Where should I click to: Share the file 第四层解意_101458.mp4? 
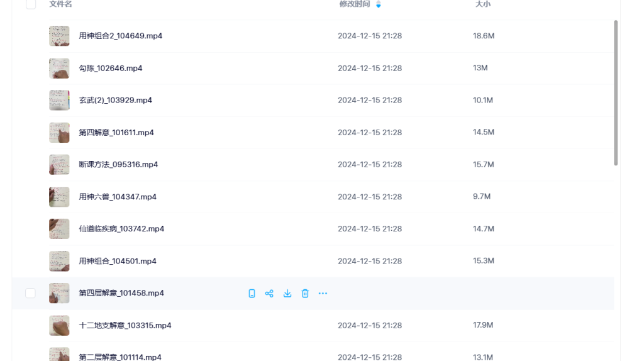[269, 293]
